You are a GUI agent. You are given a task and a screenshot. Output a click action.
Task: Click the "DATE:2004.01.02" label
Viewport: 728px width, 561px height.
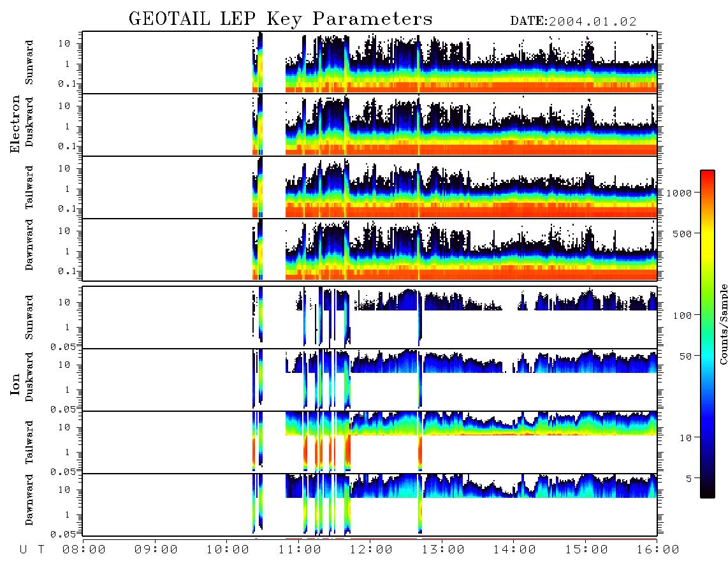point(573,21)
